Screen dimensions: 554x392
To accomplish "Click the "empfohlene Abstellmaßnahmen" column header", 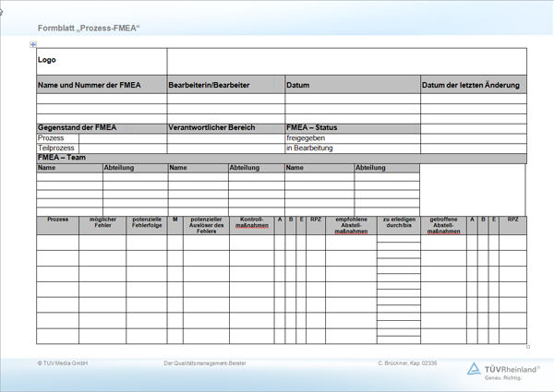I will (350, 225).
